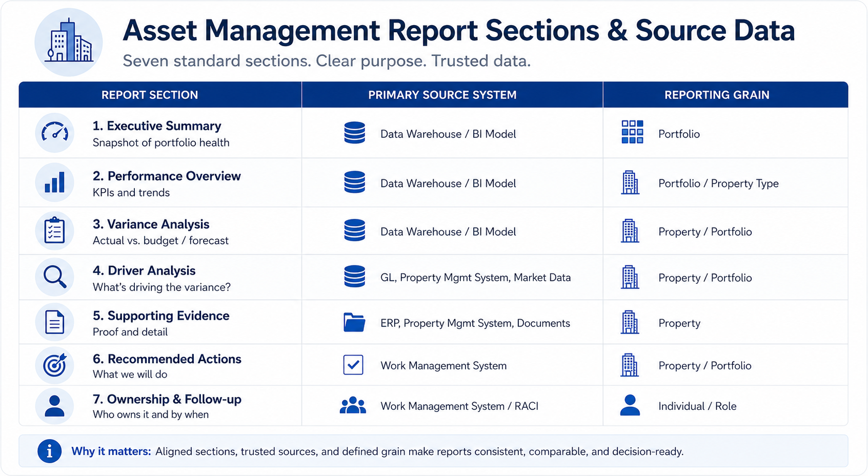
Task: Click 'Who owns it and by when' text
Action: click(151, 414)
